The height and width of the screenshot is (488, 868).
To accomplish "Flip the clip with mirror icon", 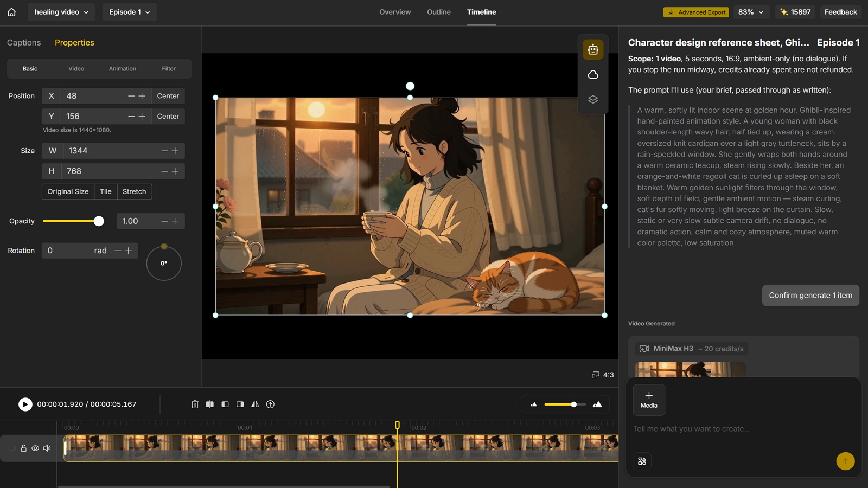I will (255, 404).
